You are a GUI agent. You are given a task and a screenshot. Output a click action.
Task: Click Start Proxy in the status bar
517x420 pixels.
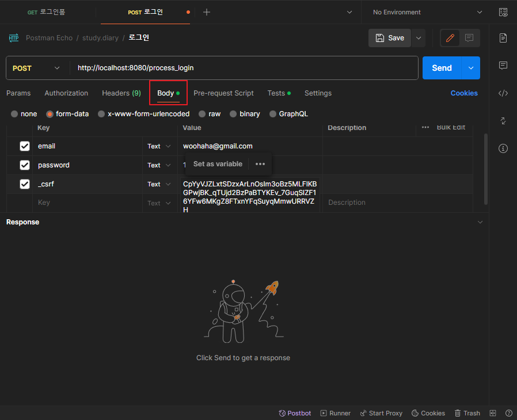click(x=381, y=413)
